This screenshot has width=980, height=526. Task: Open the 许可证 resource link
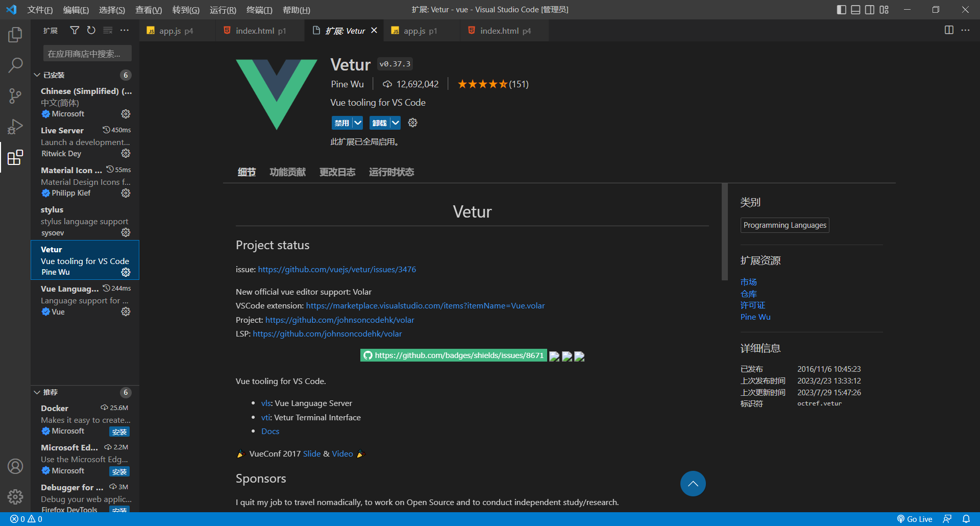point(753,305)
